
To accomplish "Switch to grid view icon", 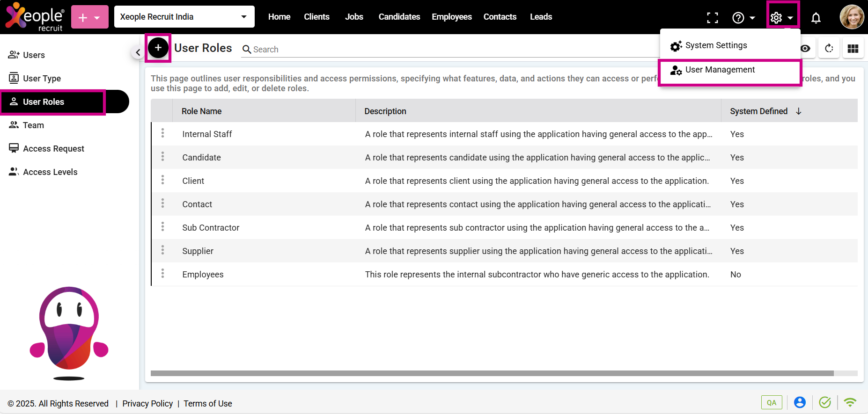I will point(853,49).
